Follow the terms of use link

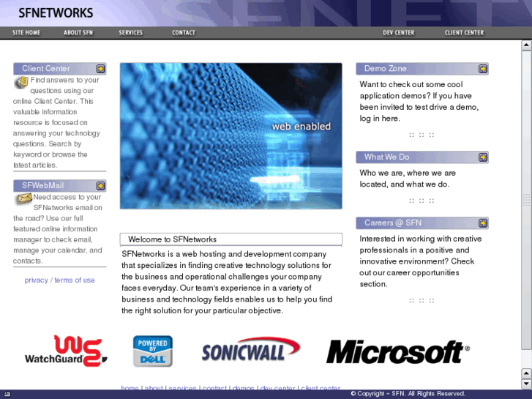click(75, 280)
